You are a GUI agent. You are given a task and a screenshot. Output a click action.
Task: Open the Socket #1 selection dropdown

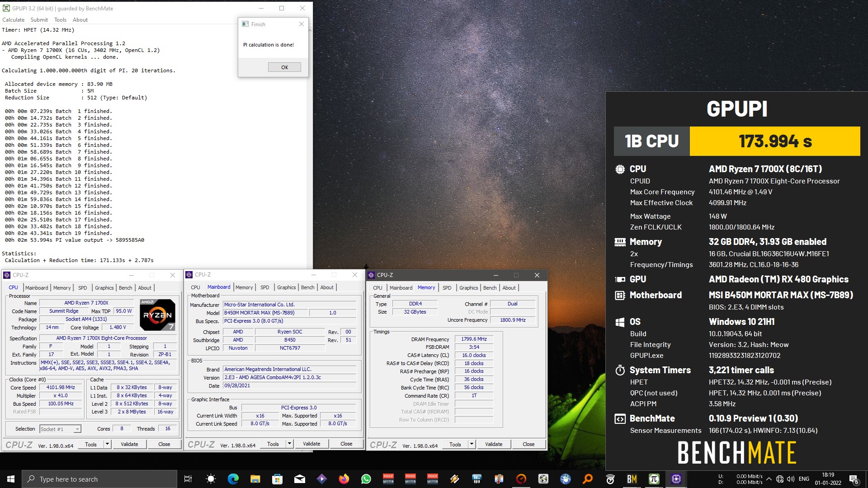coord(60,429)
